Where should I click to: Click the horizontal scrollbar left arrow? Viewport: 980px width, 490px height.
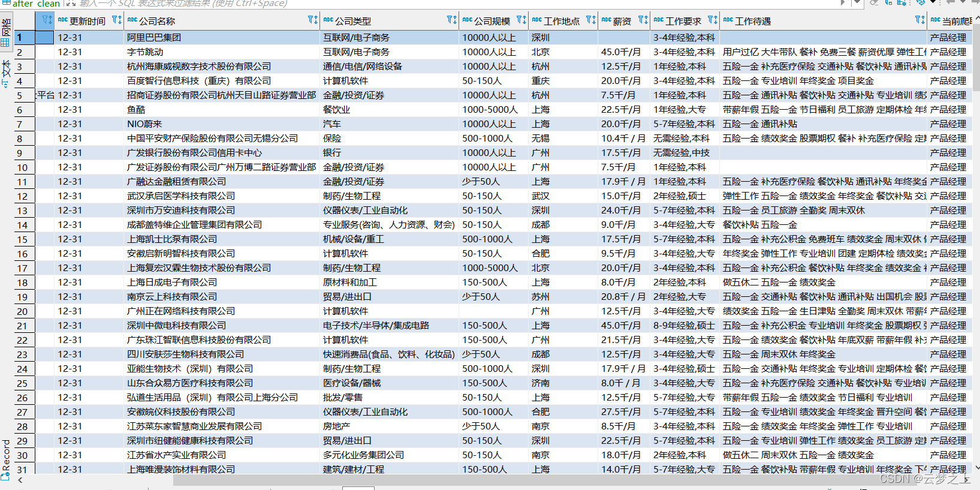coord(20,480)
